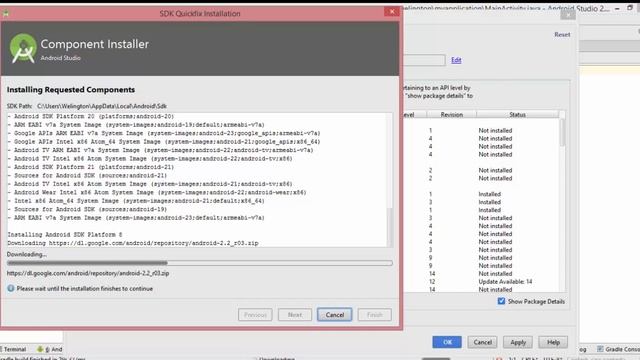Select 'Sources for Android SDK (sources;android-21)' line

[87, 176]
